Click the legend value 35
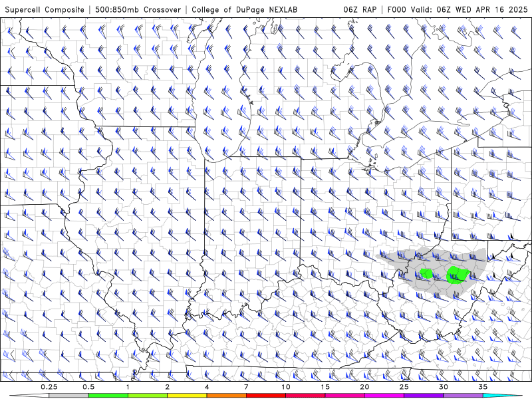The height and width of the screenshot is (399, 532). pyautogui.click(x=483, y=387)
